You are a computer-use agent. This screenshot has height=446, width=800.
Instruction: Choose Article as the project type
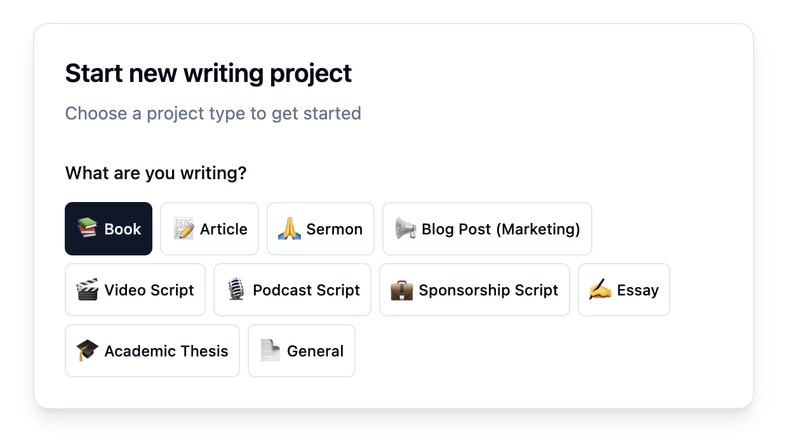pyautogui.click(x=223, y=229)
